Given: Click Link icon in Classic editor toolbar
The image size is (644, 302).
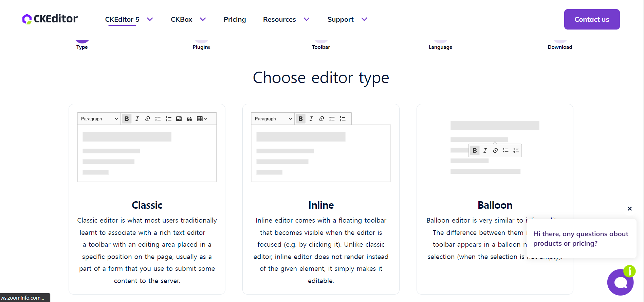Looking at the screenshot, I should 148,119.
